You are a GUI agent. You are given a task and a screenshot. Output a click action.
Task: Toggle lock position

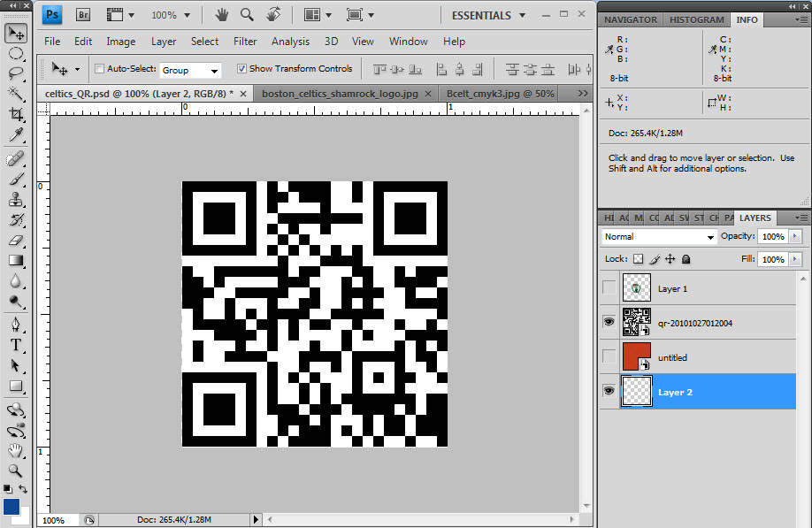pyautogui.click(x=670, y=259)
